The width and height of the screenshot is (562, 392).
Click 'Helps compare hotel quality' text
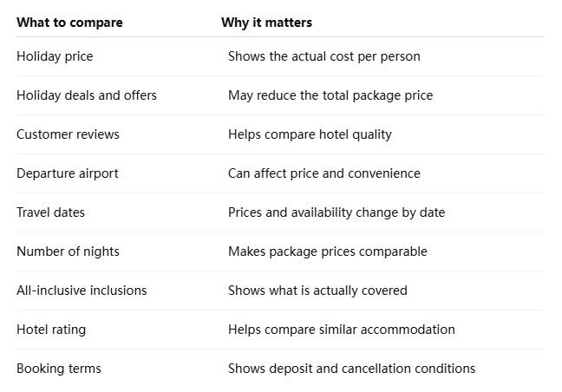[310, 134]
